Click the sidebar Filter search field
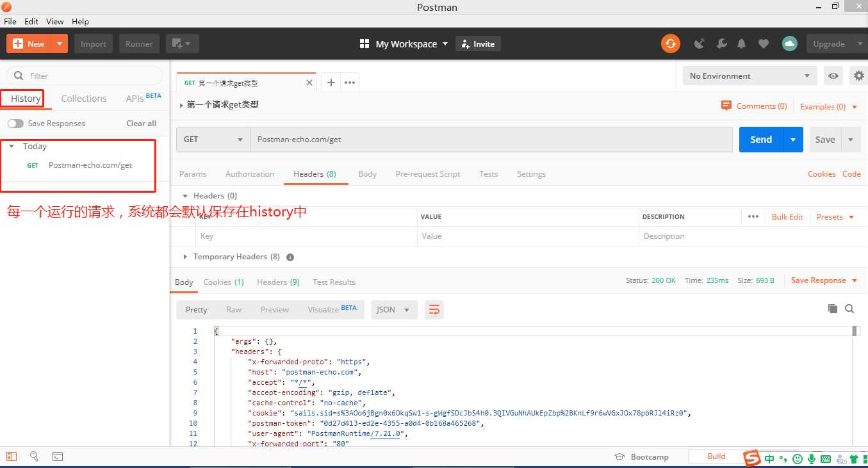The width and height of the screenshot is (868, 468). 85,76
